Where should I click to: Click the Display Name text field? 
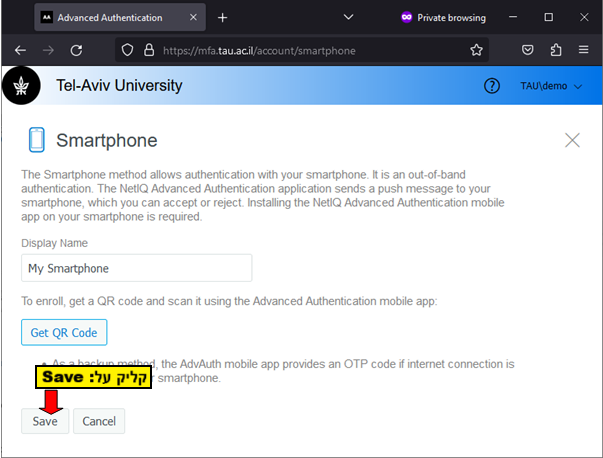[x=136, y=268]
